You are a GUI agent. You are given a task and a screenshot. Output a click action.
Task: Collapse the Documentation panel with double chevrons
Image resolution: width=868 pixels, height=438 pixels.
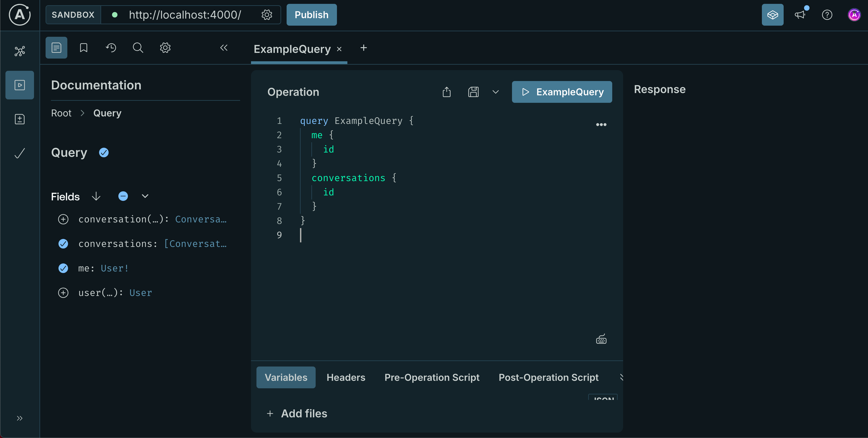[224, 48]
